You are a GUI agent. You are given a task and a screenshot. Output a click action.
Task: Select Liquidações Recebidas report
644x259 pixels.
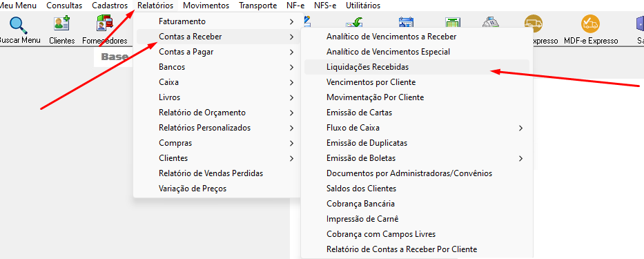point(417,67)
